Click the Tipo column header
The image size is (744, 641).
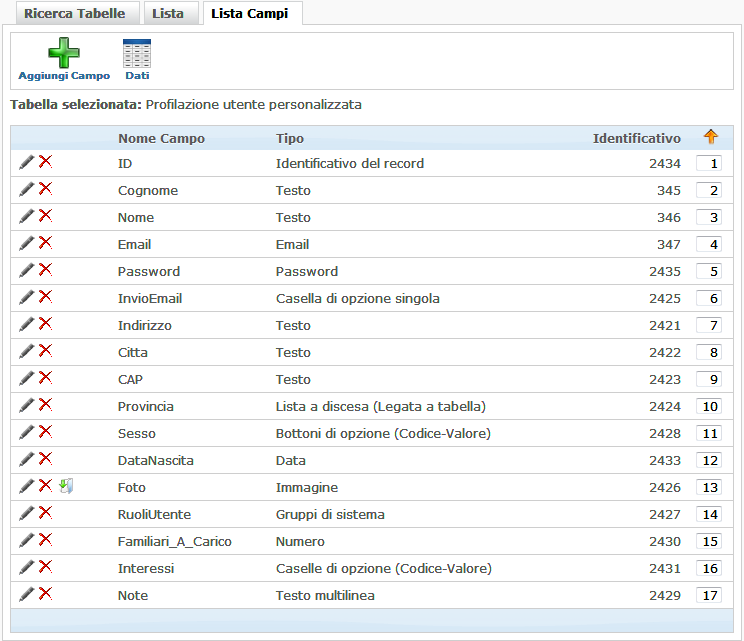pyautogui.click(x=289, y=139)
